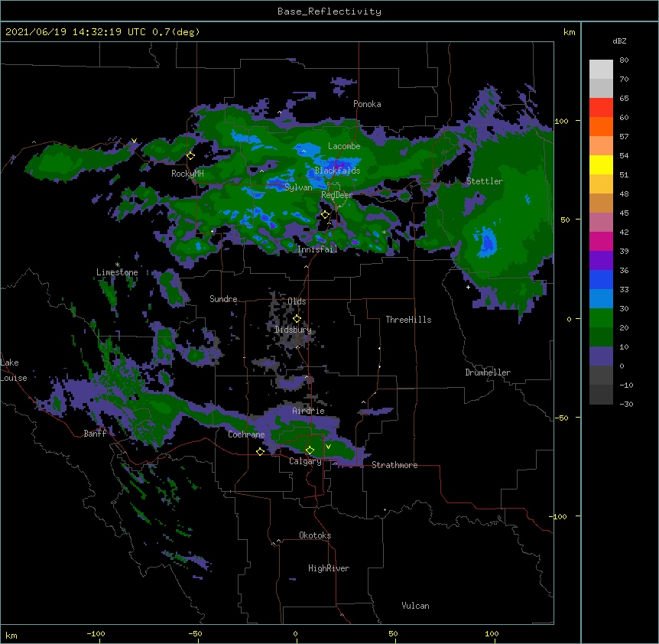Click the Limestone label
Screen dimensions: 659x644
[x=117, y=272]
